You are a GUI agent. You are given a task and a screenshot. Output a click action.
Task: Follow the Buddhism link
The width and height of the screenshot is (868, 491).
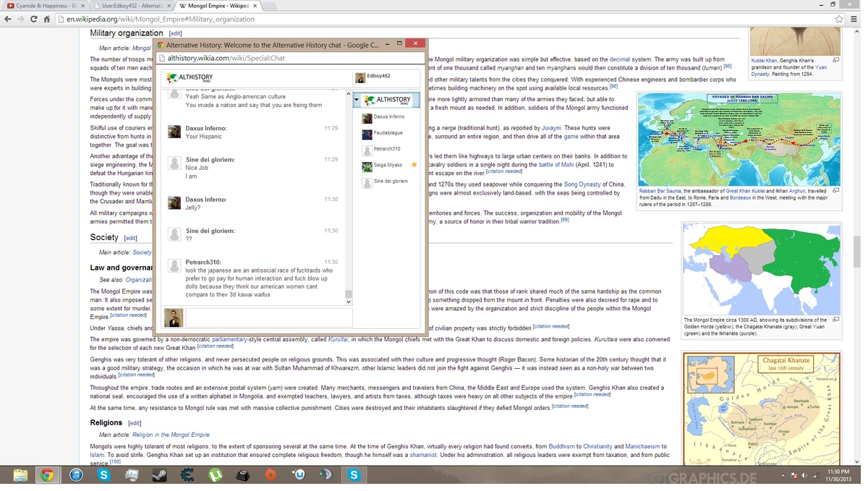[561, 447]
